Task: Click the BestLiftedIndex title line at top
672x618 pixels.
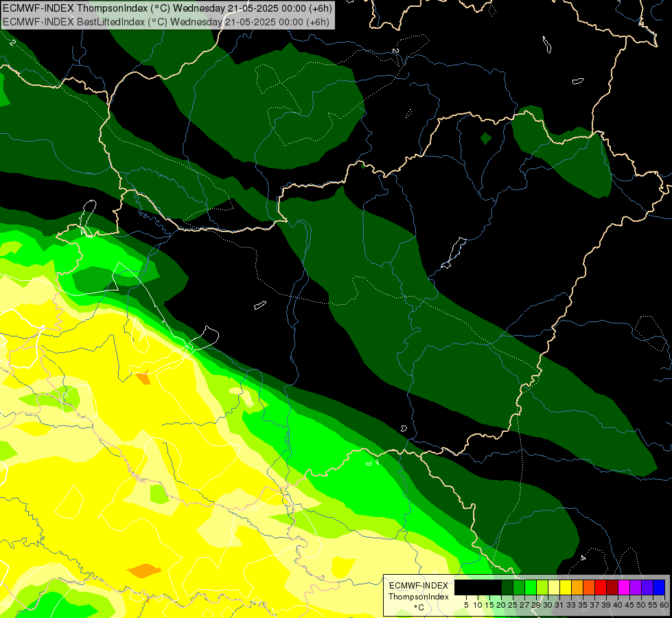Action: click(166, 22)
